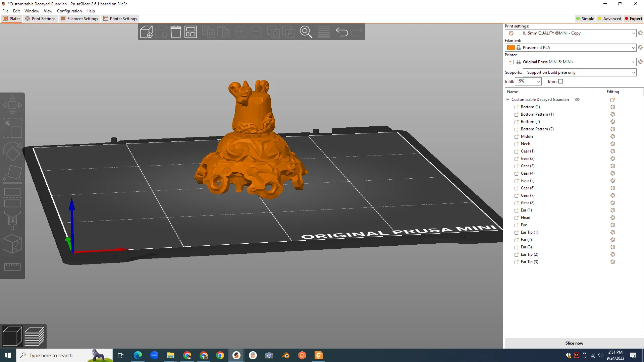Select Expert mode option

[x=633, y=19]
